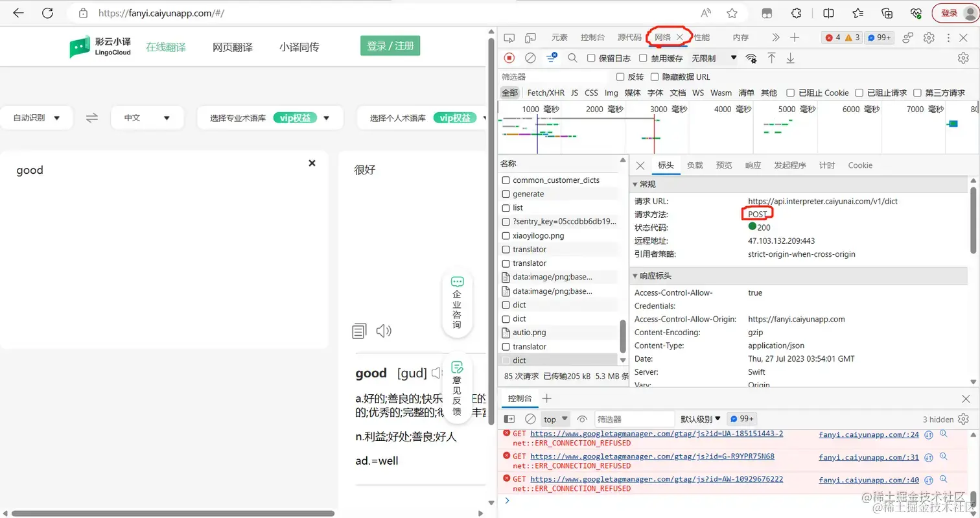Open 中文 target language dropdown
Image resolution: width=980 pixels, height=518 pixels.
click(147, 118)
